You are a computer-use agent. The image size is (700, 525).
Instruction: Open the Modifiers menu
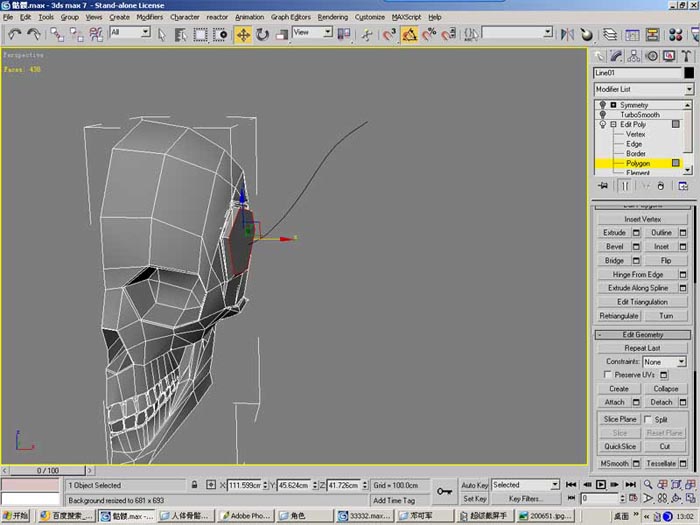click(150, 17)
